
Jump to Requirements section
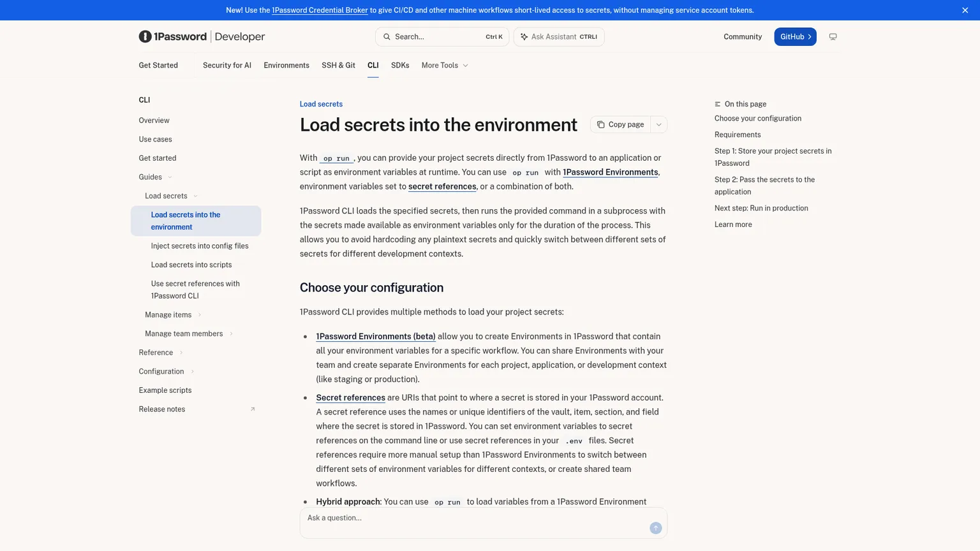click(738, 135)
